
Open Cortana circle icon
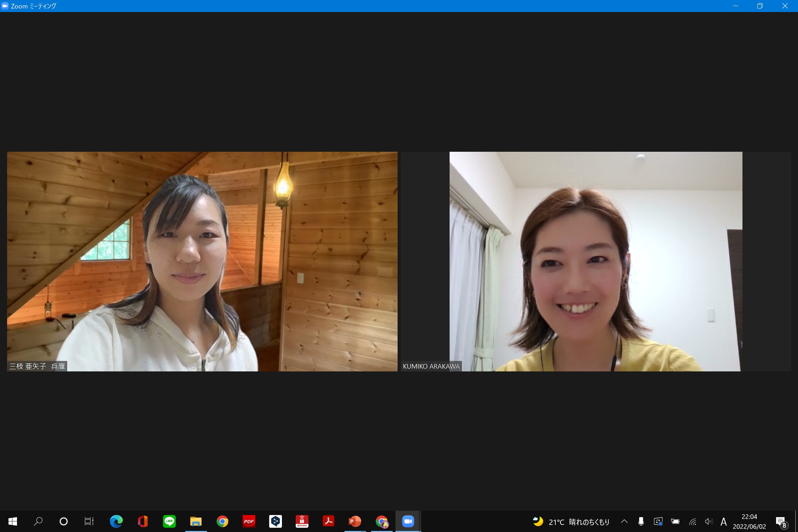coord(64,521)
